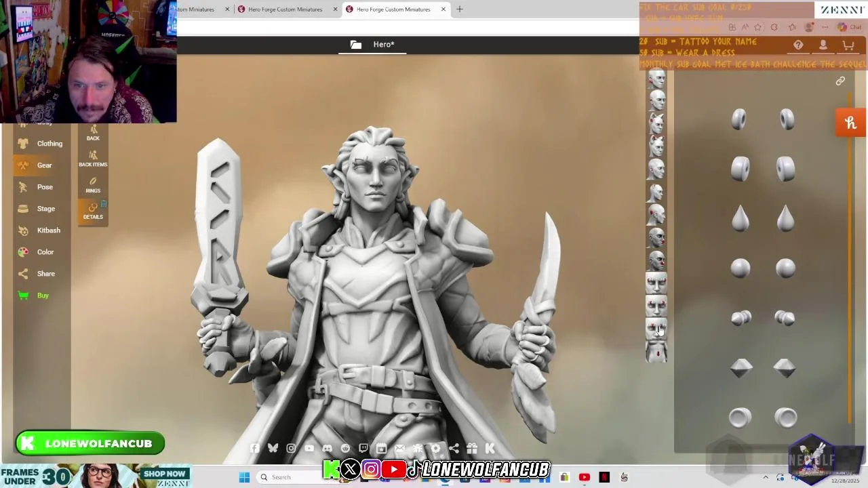Click the Hero* title text
This screenshot has width=868, height=488.
(x=384, y=45)
